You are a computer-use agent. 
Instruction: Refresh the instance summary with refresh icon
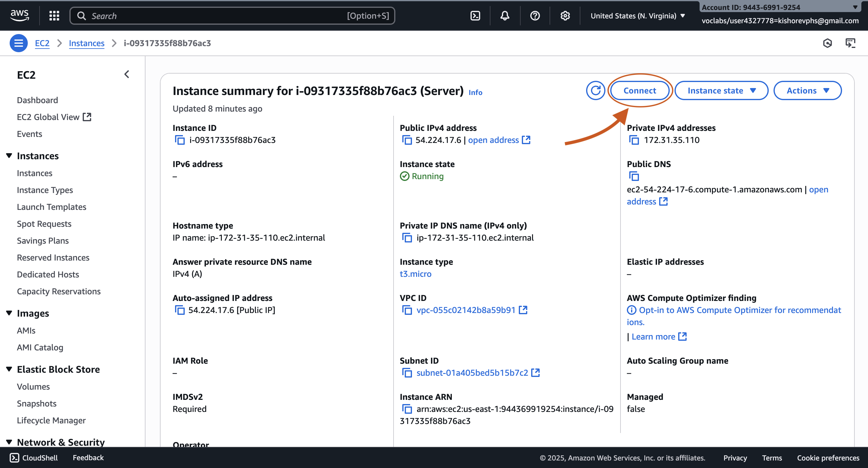(x=595, y=90)
